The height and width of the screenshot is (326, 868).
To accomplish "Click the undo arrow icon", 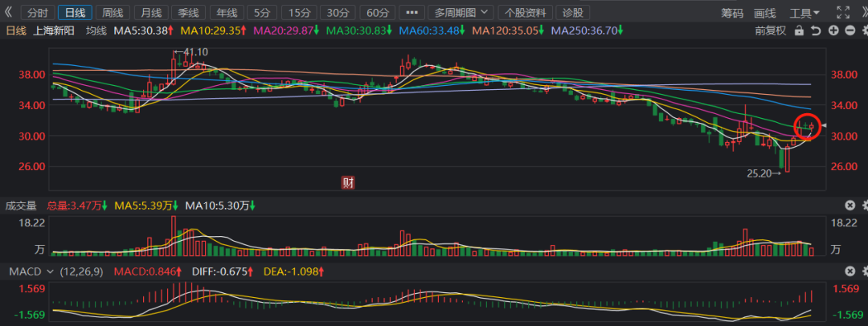I will pos(815,31).
